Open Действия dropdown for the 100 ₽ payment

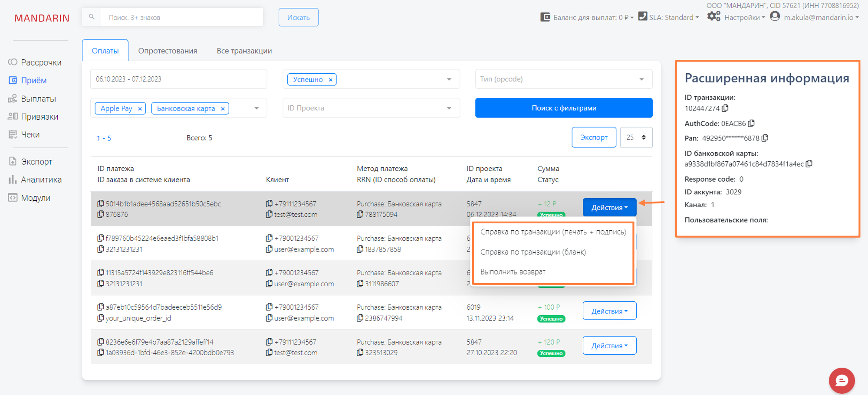pos(609,311)
